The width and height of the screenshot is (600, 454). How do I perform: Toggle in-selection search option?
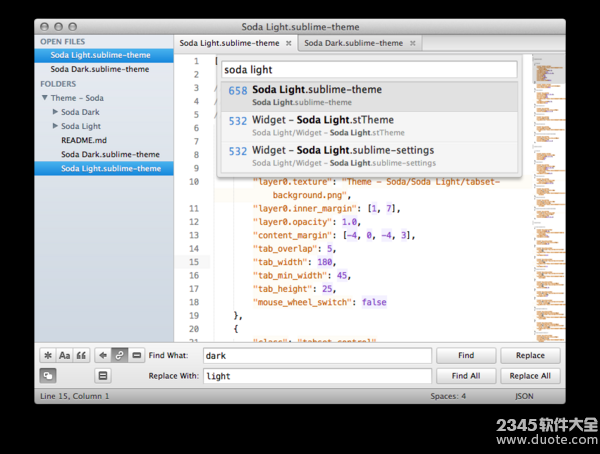pos(136,356)
